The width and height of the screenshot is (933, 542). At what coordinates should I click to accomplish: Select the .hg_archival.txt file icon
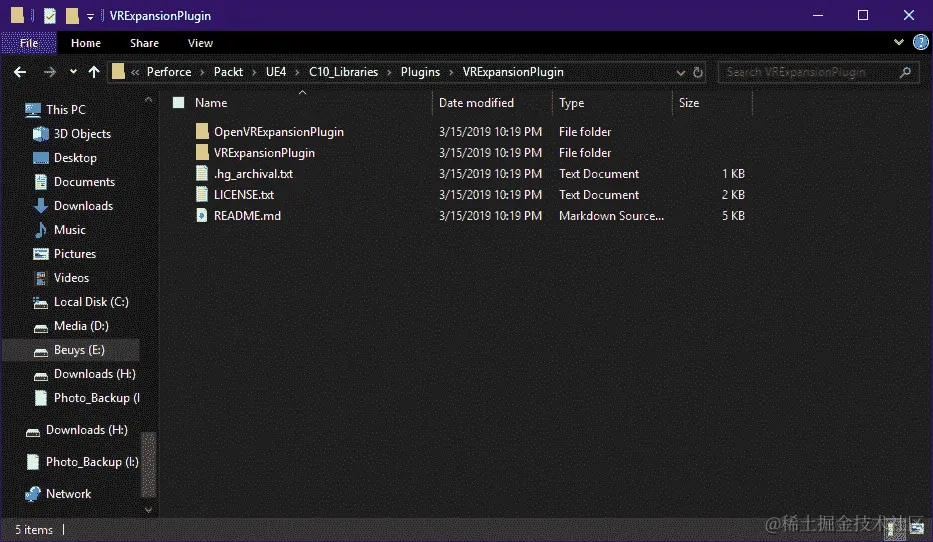(x=202, y=173)
